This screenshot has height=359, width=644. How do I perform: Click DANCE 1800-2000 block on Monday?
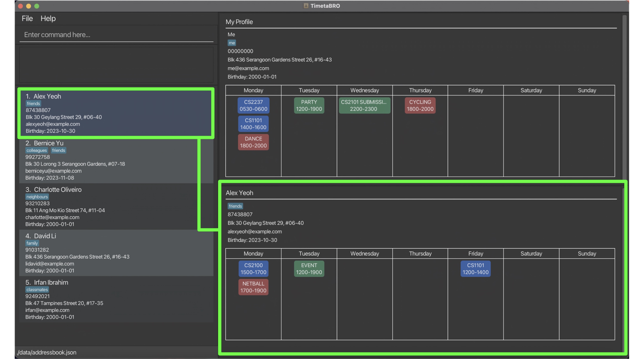(253, 142)
